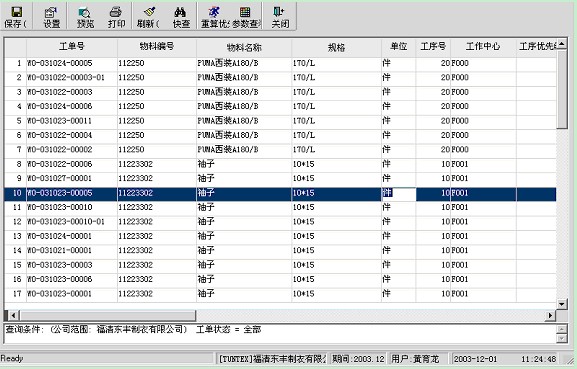Select work order WO-031023-00006
Viewport: 577px width, 369px height.
(60, 279)
